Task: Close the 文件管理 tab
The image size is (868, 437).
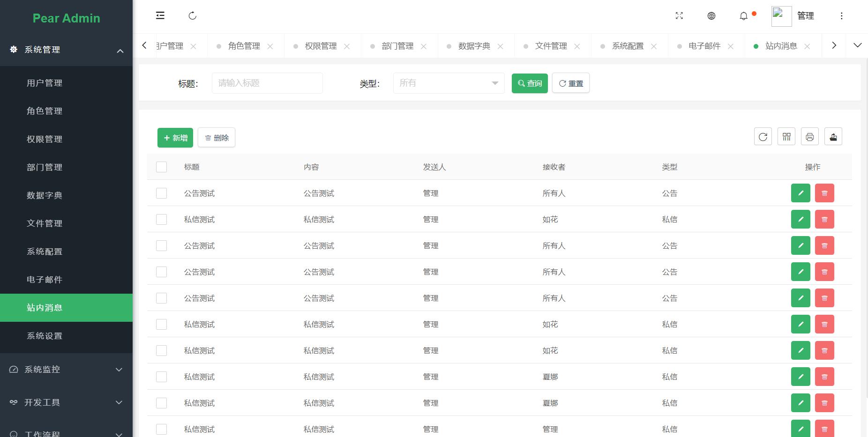Action: (577, 46)
